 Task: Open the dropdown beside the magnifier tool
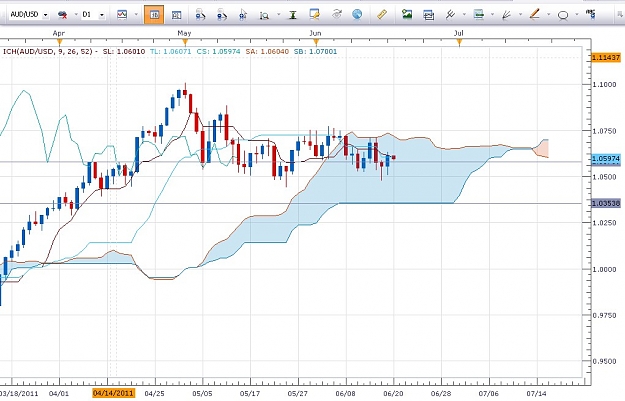pos(278,15)
